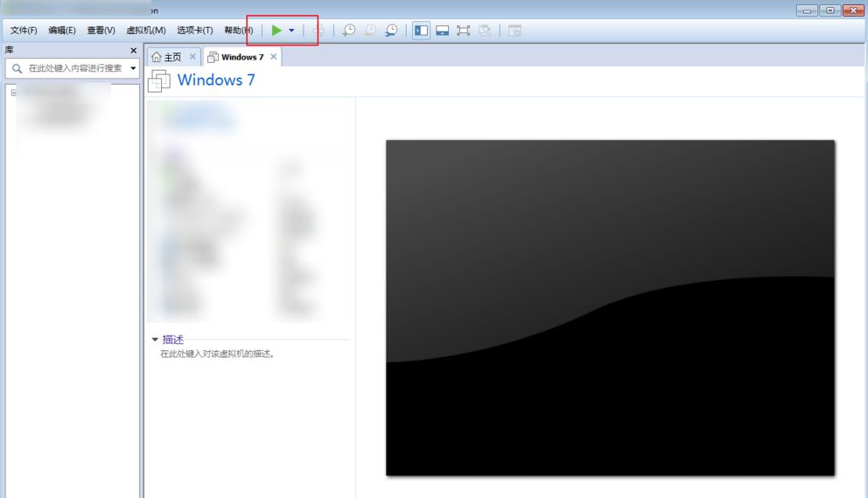Open the power options dropdown arrow
Image resolution: width=868 pixels, height=498 pixels.
(291, 31)
